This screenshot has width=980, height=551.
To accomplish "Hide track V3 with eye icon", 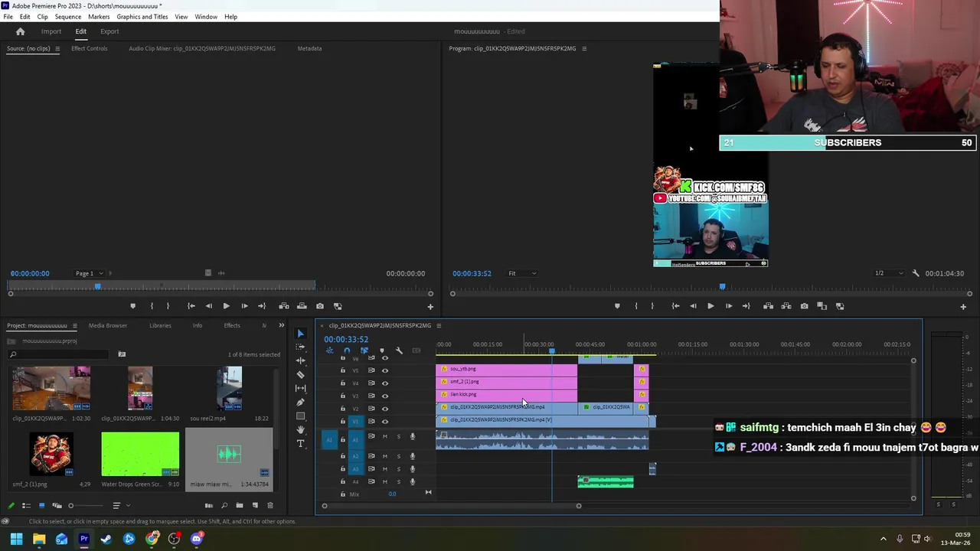I will click(x=385, y=396).
